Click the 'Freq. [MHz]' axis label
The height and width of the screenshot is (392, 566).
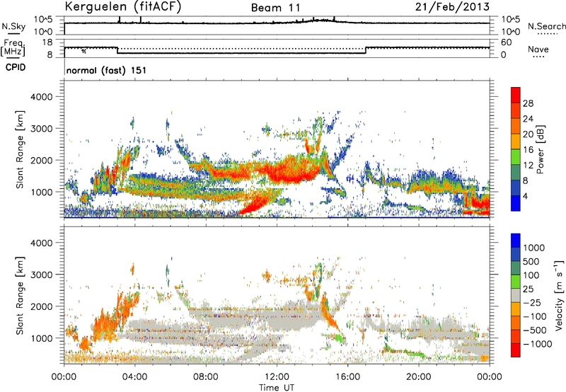point(13,48)
